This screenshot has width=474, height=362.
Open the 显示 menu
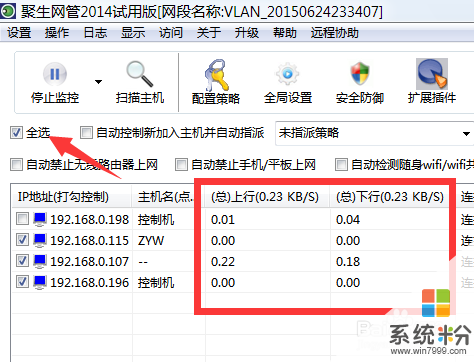point(133,33)
